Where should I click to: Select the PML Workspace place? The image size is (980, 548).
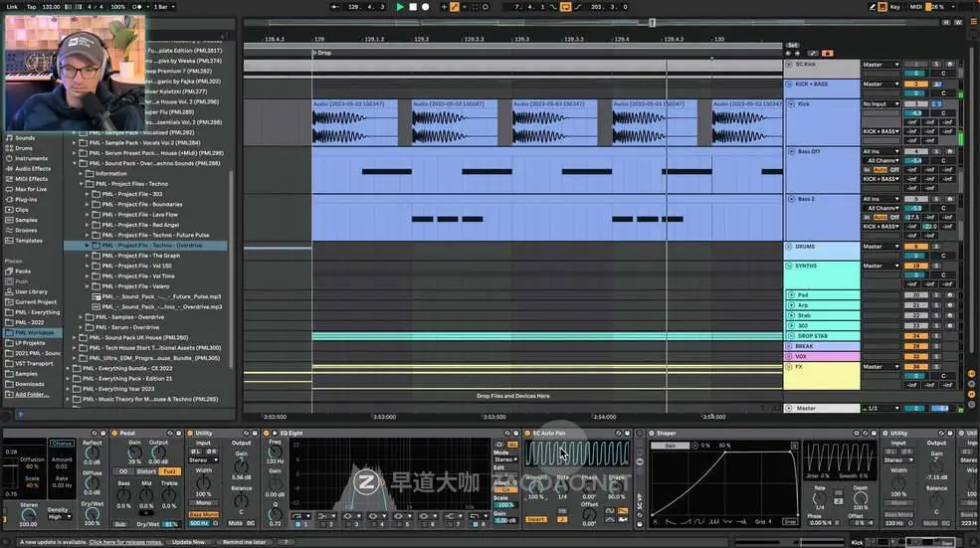click(35, 332)
